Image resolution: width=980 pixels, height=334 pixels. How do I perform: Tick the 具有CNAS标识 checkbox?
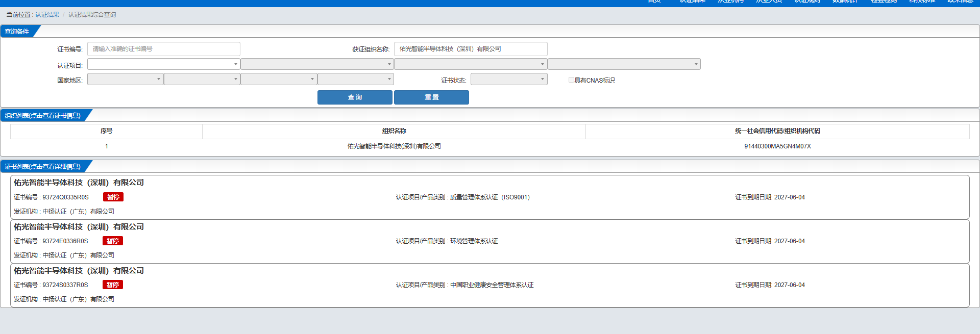571,80
